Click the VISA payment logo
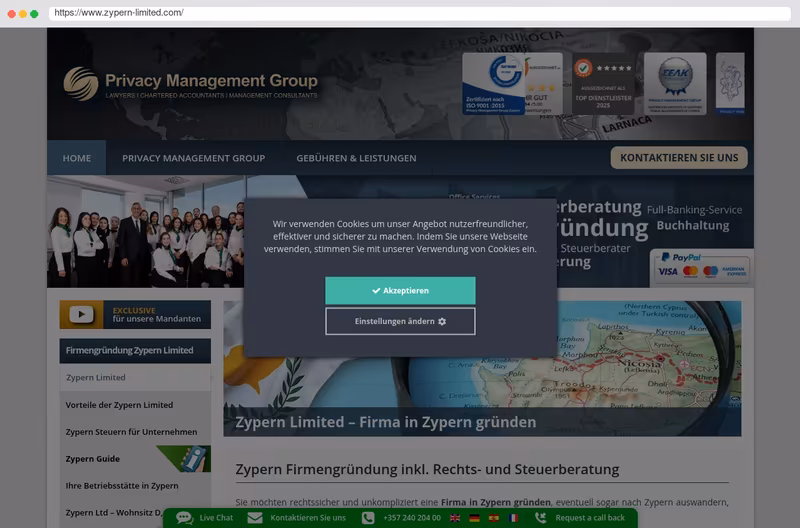800x528 pixels. [668, 271]
